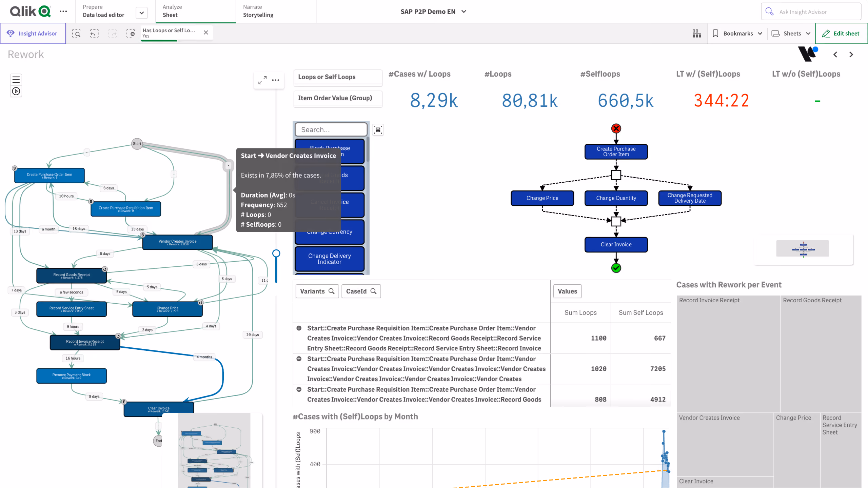Click Clear Invoice node in BPMN diagram

pyautogui.click(x=616, y=244)
